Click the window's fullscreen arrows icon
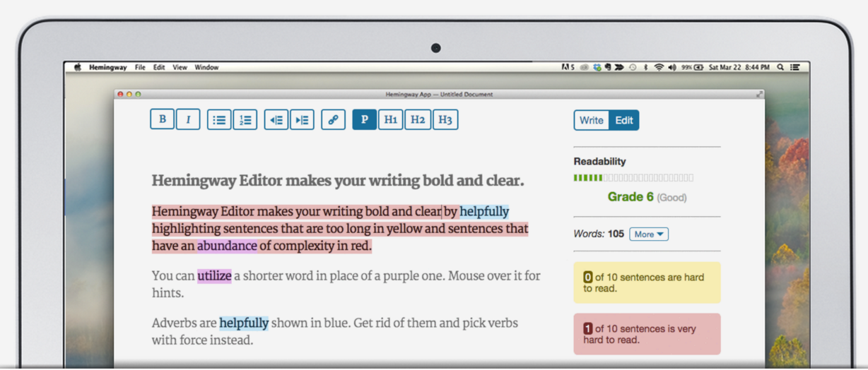868x370 pixels. 759,94
